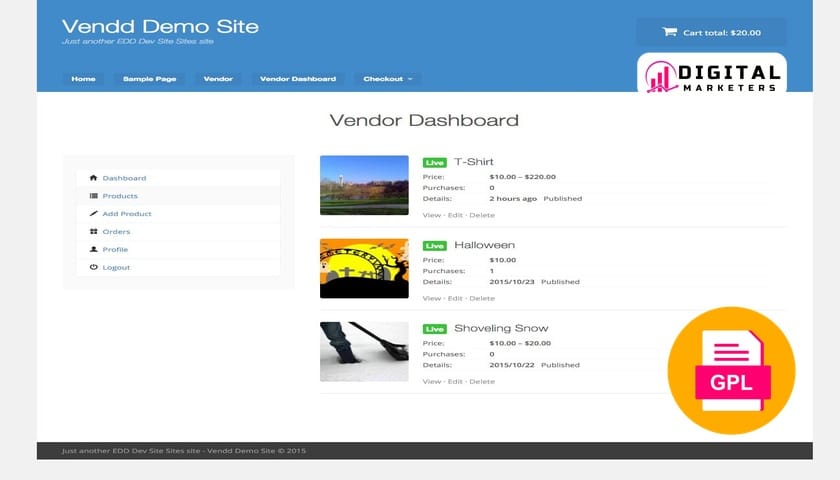840x480 pixels.
Task: Click the shopping cart icon
Action: pyautogui.click(x=669, y=32)
